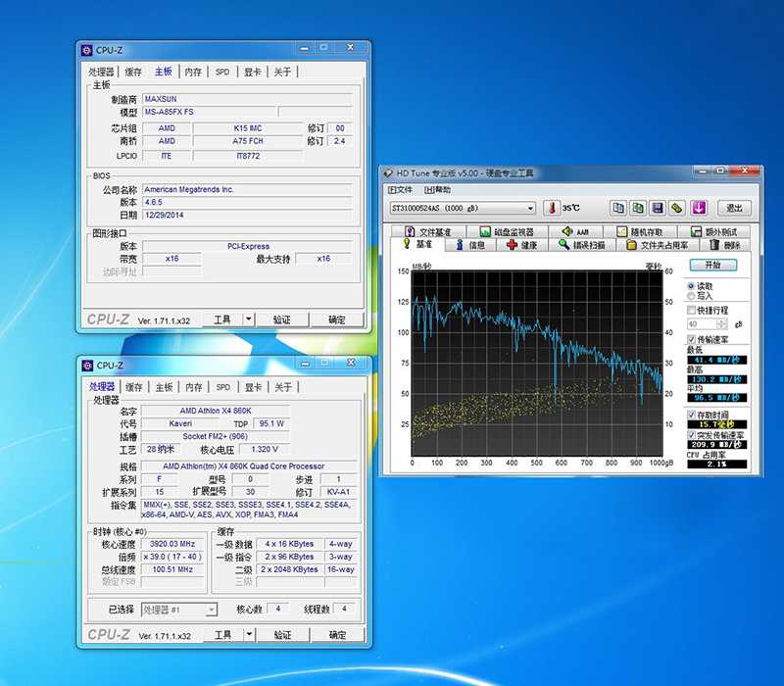Viewport: 784px width, 686px height.
Task: Click the short stroke gB spinner arrows
Action: [722, 324]
